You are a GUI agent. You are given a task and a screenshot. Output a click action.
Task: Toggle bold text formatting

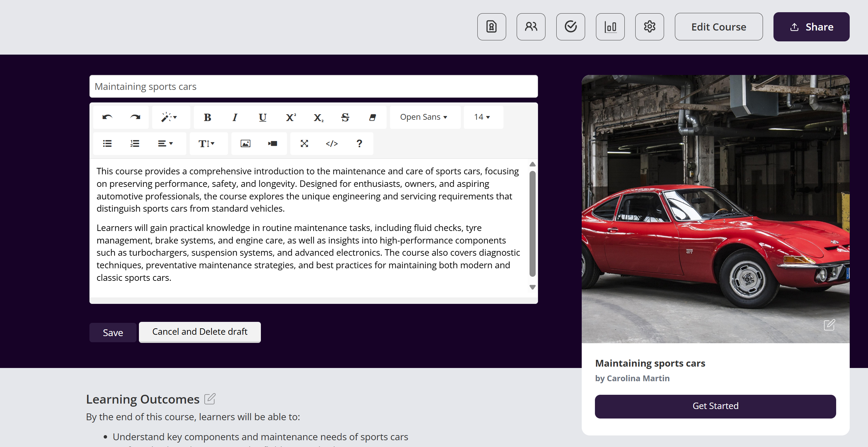(207, 117)
